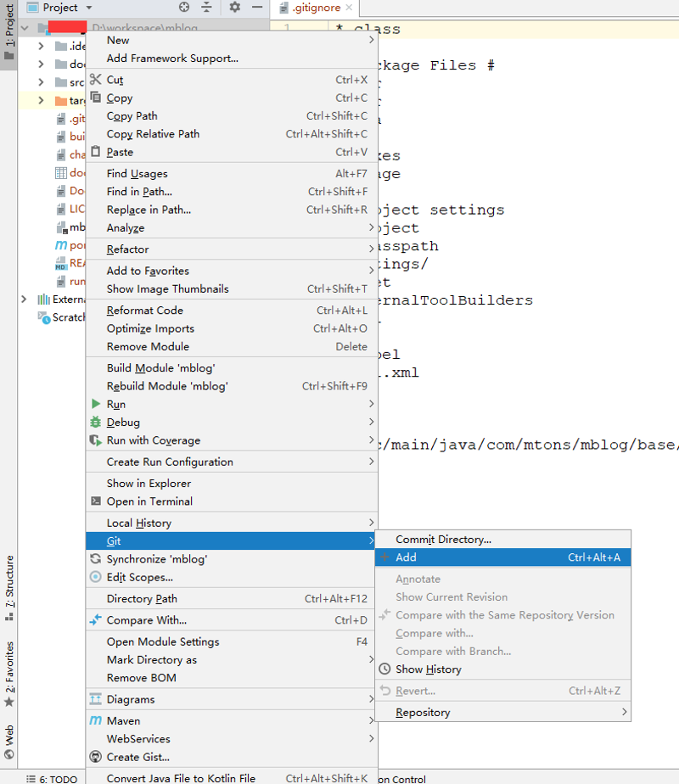Click the locate/scroll-from-source target icon
The image size is (679, 784).
pyautogui.click(x=184, y=7)
